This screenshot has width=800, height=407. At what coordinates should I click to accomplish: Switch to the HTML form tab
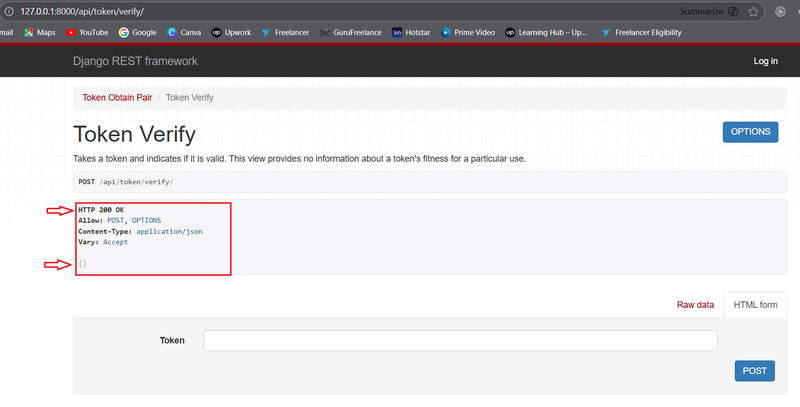click(x=755, y=305)
